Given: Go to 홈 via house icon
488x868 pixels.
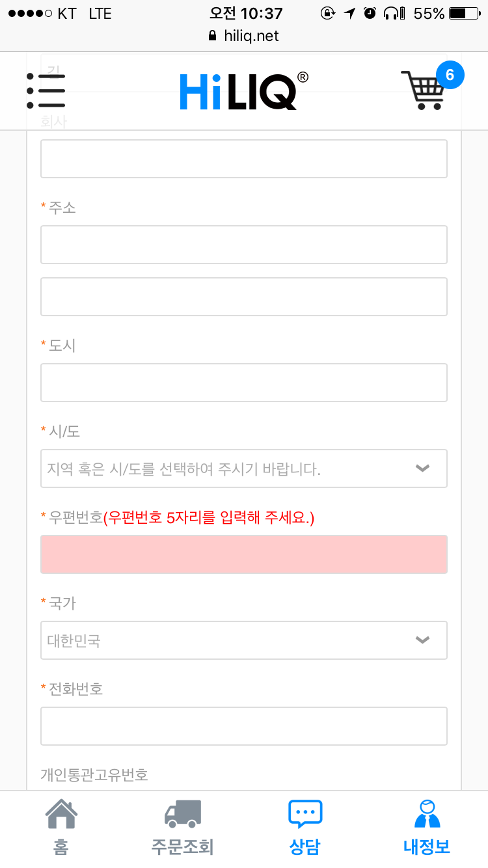Looking at the screenshot, I should (x=61, y=827).
